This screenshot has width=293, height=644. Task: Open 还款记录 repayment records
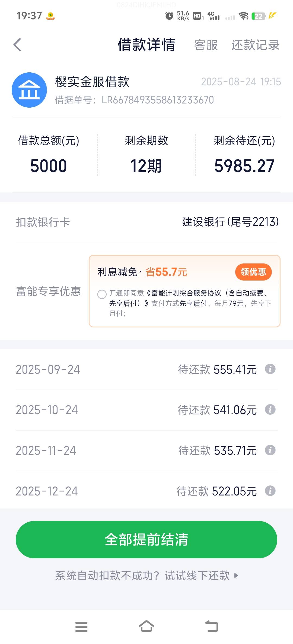pyautogui.click(x=256, y=45)
